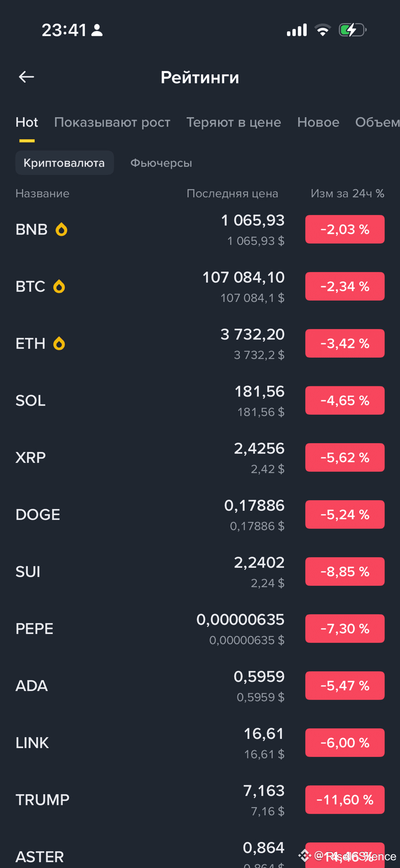Open the Показывают рост tab
The height and width of the screenshot is (868, 400).
pos(112,122)
